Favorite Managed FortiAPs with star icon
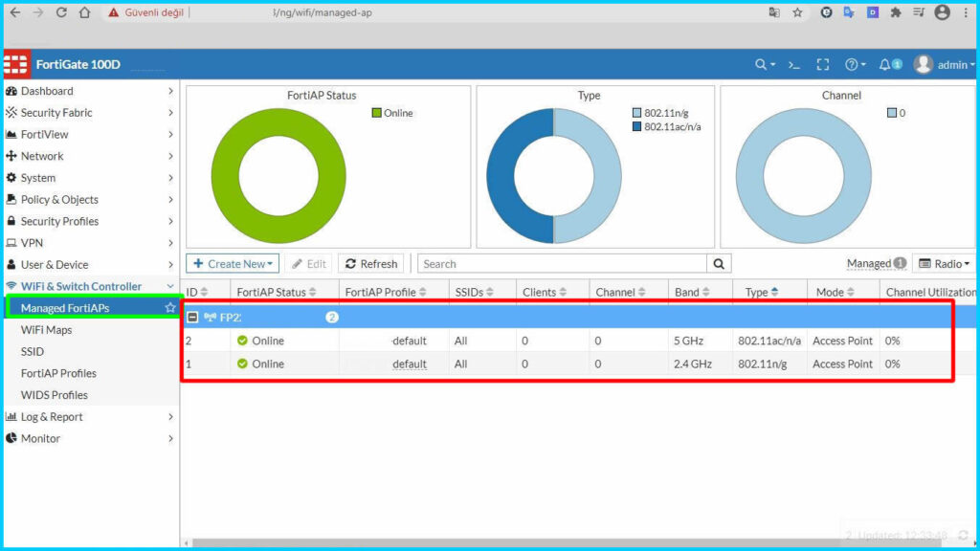980x551 pixels. pyautogui.click(x=170, y=307)
